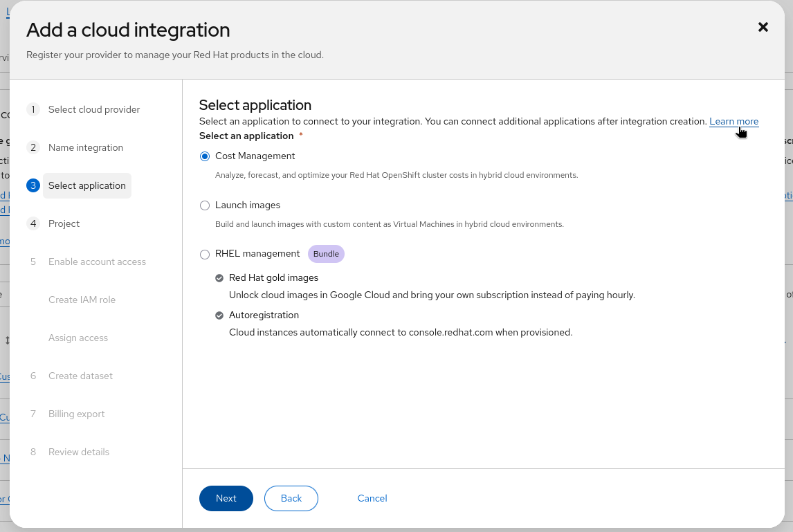
Task: Click the Next button
Action: click(226, 498)
